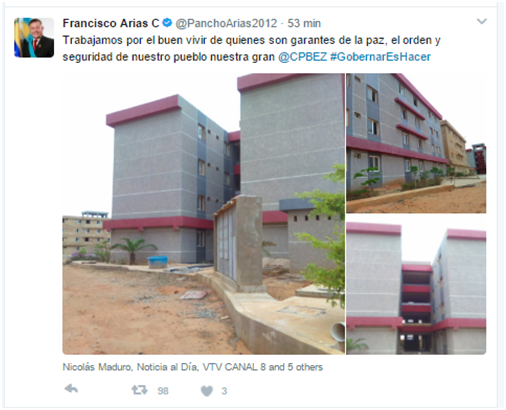Expand the tweet options chevron menu
Viewport: 506px width, 410px height.
(x=482, y=21)
